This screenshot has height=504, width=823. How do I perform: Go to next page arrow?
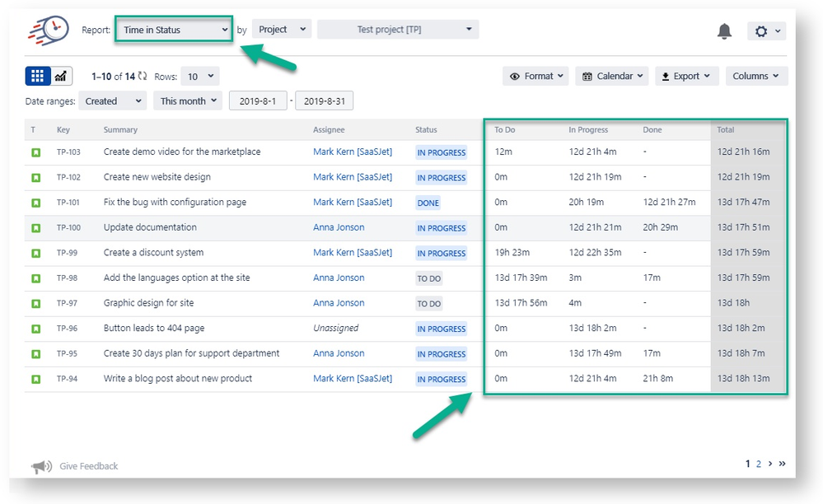(x=770, y=464)
